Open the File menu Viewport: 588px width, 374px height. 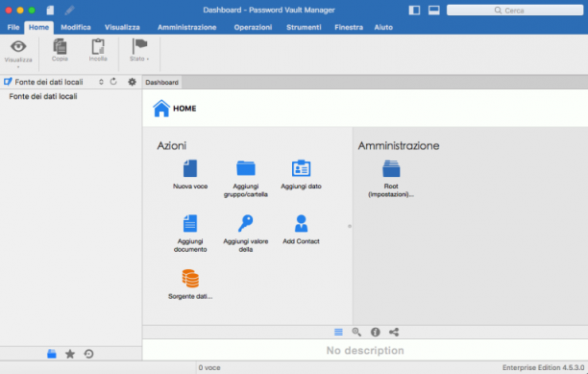pyautogui.click(x=13, y=27)
